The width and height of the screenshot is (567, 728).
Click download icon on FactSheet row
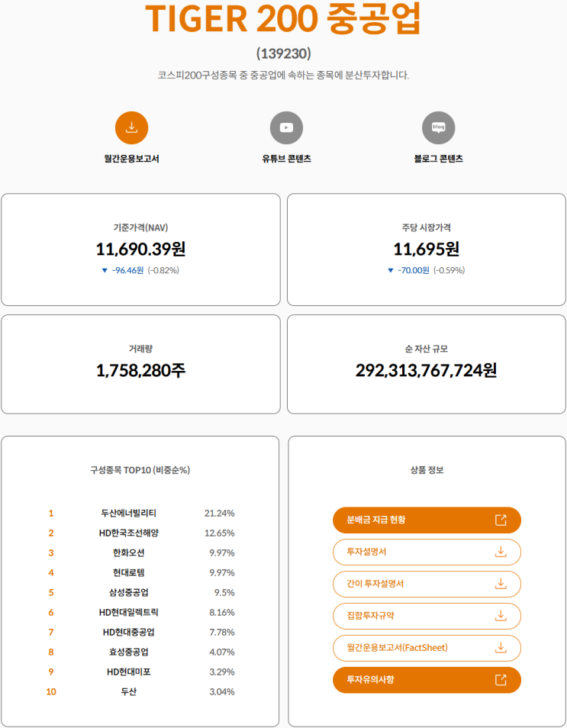tap(501, 648)
